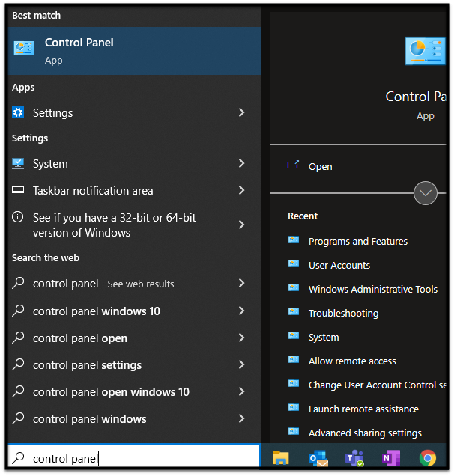Click the Settings gear app icon
The width and height of the screenshot is (454, 476).
coord(18,112)
